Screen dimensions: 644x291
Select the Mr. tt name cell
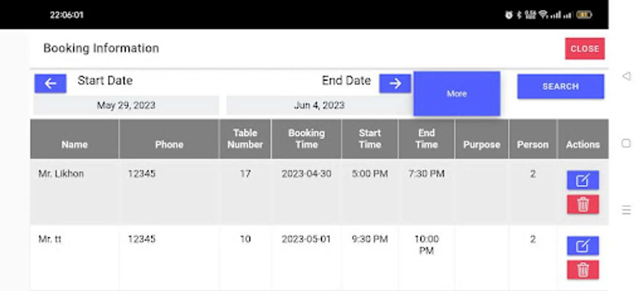(x=50, y=239)
